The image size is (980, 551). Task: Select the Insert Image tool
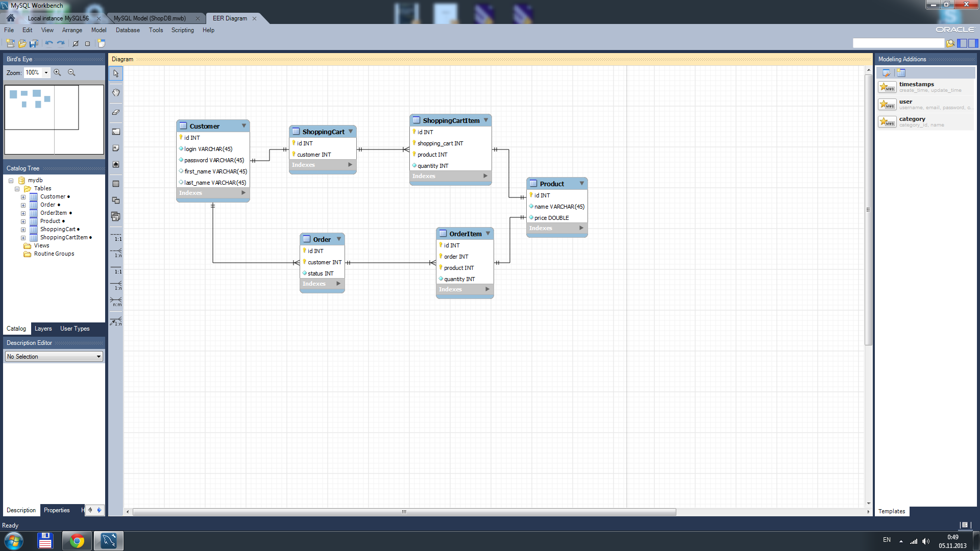click(x=116, y=164)
